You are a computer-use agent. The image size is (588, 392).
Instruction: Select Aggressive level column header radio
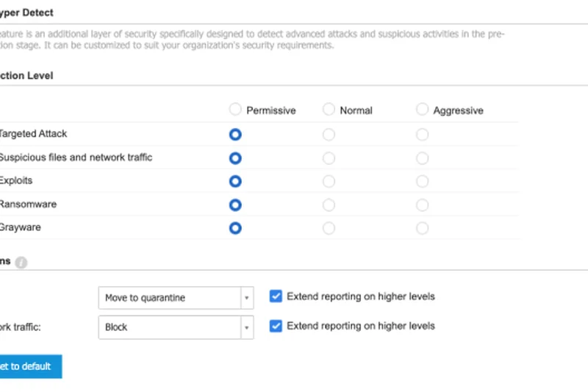coord(422,110)
